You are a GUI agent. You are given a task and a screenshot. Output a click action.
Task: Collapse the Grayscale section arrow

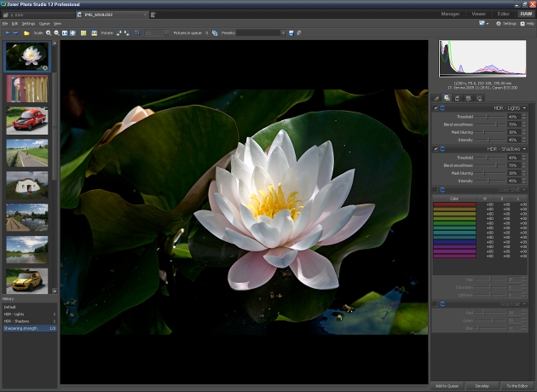(524, 304)
